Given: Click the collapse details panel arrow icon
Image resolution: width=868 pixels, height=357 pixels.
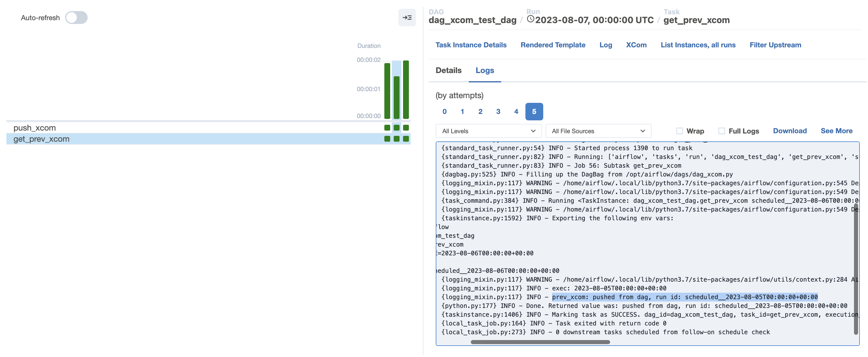Looking at the screenshot, I should pos(407,18).
